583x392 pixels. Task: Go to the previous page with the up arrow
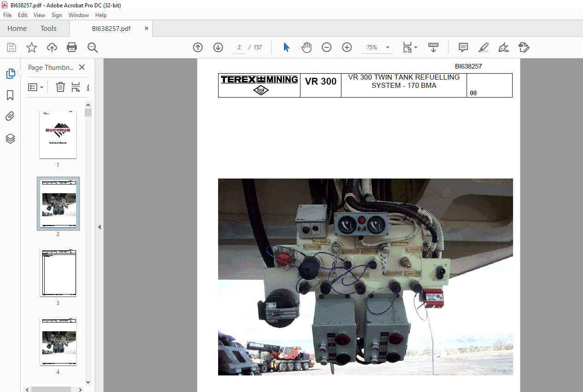click(198, 47)
